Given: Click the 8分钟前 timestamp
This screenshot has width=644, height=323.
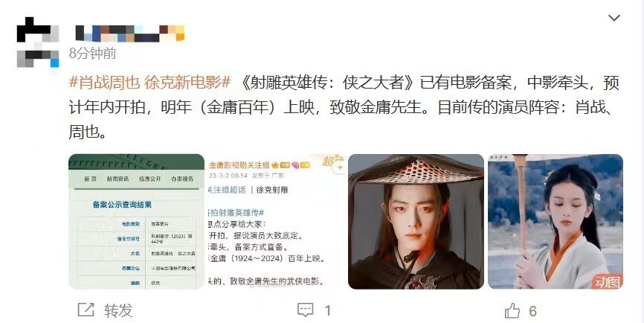Looking at the screenshot, I should pyautogui.click(x=92, y=54).
